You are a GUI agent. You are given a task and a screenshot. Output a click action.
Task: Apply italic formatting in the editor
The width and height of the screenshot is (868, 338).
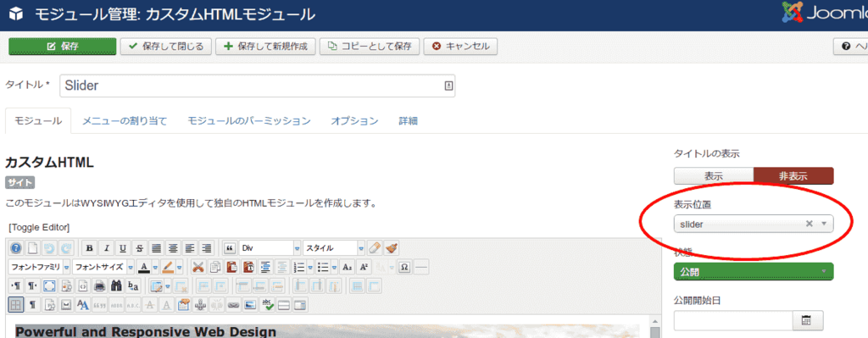point(106,248)
